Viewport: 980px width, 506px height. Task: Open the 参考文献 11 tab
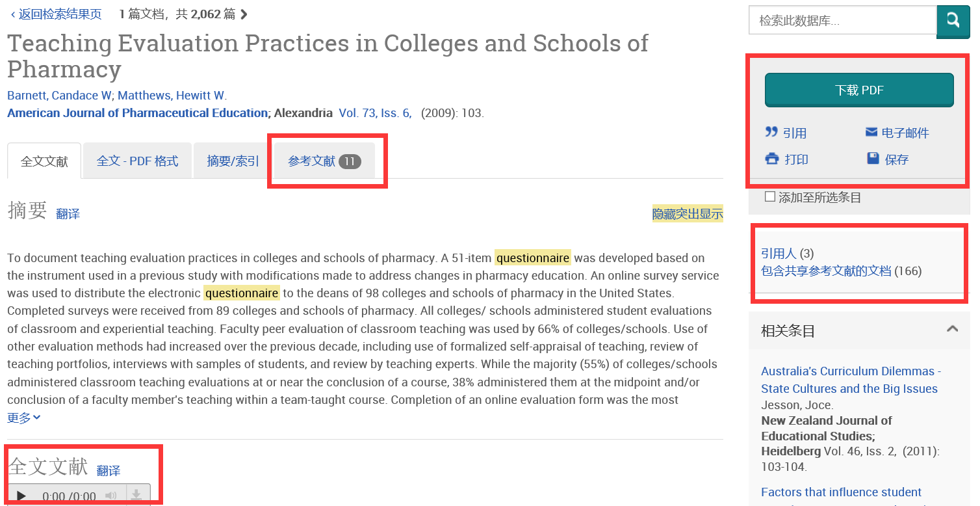(324, 161)
